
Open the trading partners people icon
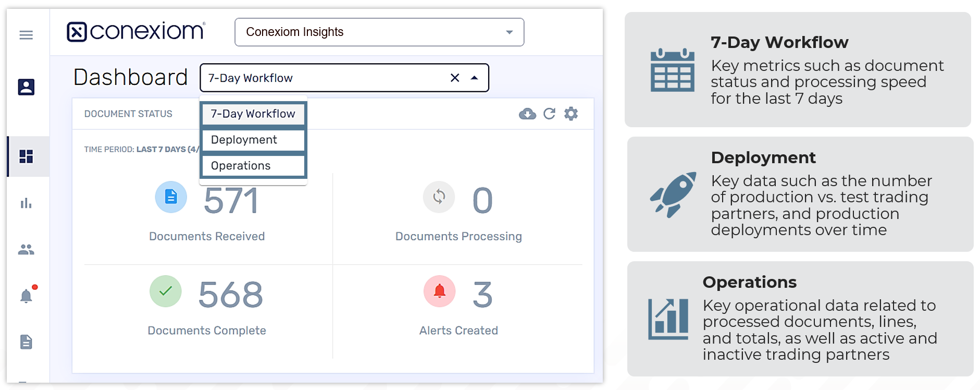point(26,250)
